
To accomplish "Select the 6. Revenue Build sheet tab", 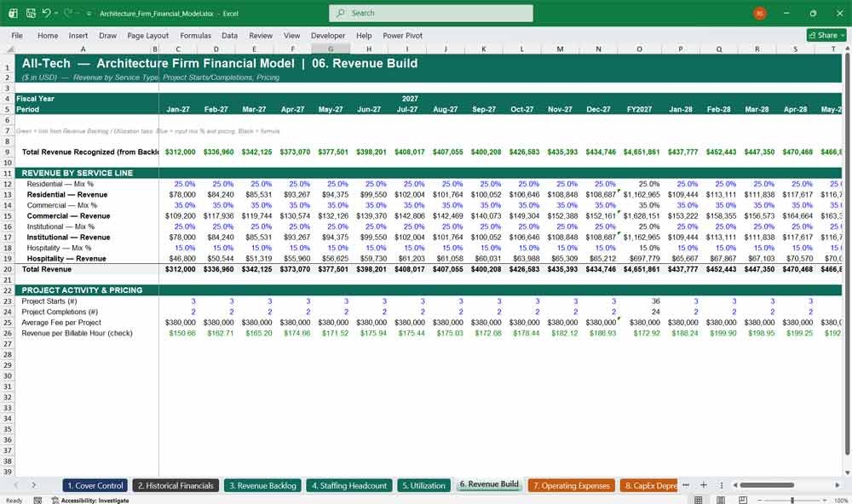I will (x=489, y=484).
